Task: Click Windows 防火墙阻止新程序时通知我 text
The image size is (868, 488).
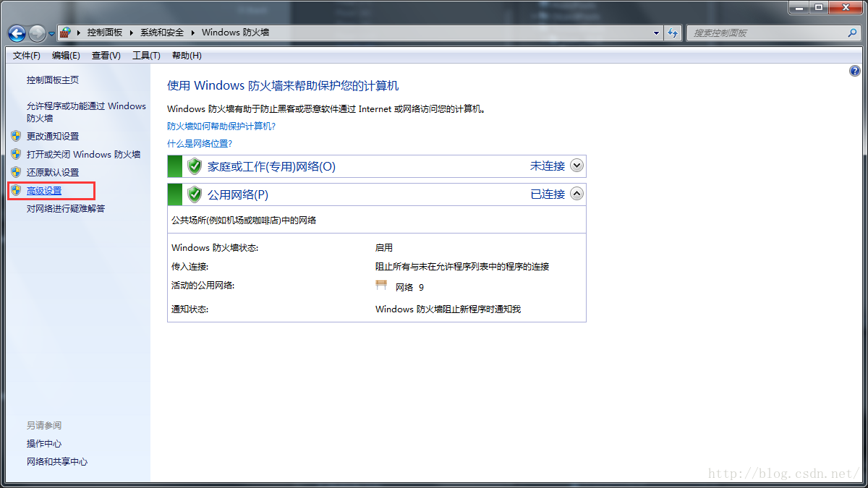Action: 448,309
